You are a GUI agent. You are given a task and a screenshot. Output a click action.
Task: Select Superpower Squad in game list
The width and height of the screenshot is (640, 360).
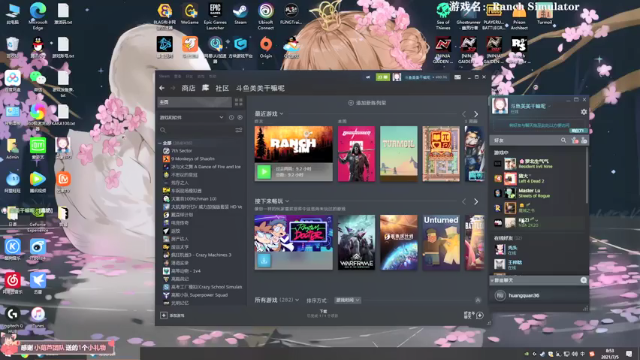196,295
